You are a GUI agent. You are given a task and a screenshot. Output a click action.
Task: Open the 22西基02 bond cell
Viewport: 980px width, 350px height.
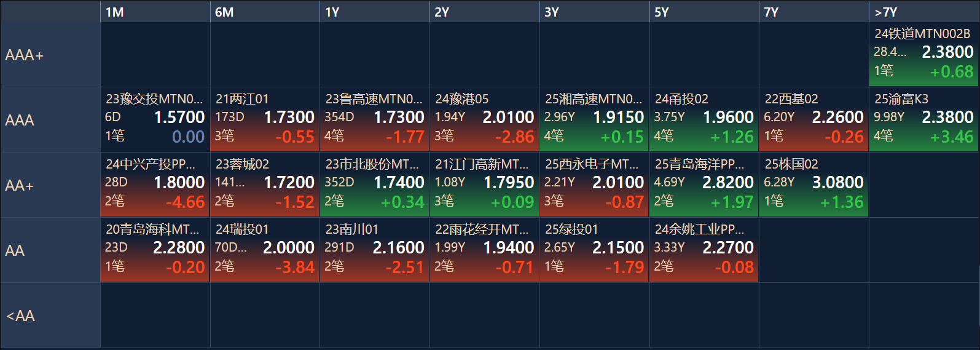(x=813, y=120)
